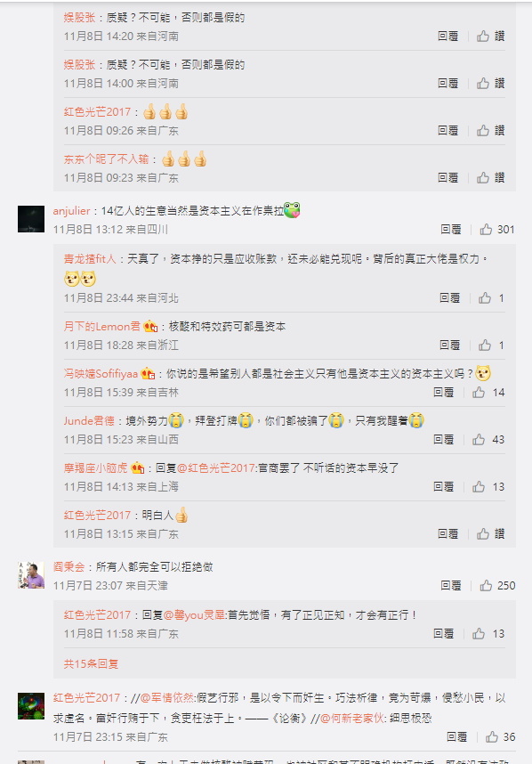Like 摩羯座小脑虎's reply with 13 likes
This screenshot has height=764, width=532.
[x=488, y=487]
